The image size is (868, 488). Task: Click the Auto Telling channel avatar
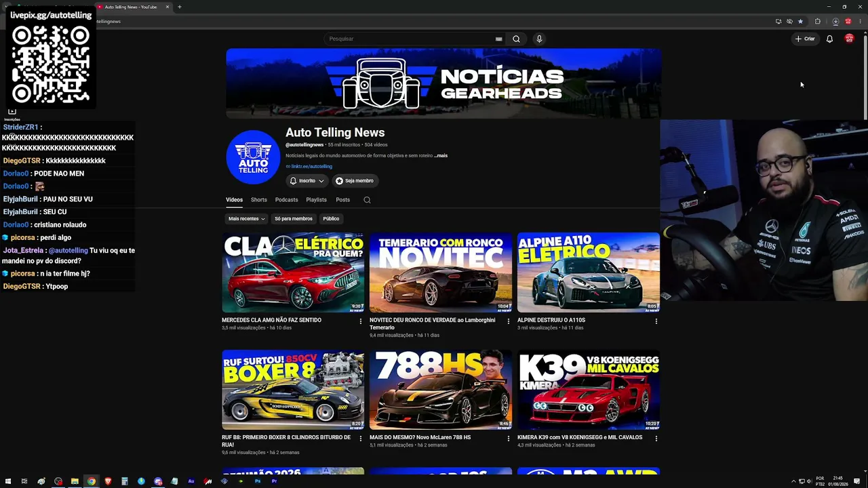click(253, 157)
